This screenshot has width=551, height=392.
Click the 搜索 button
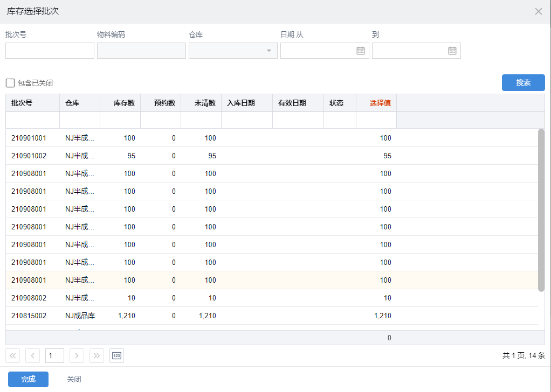[524, 82]
